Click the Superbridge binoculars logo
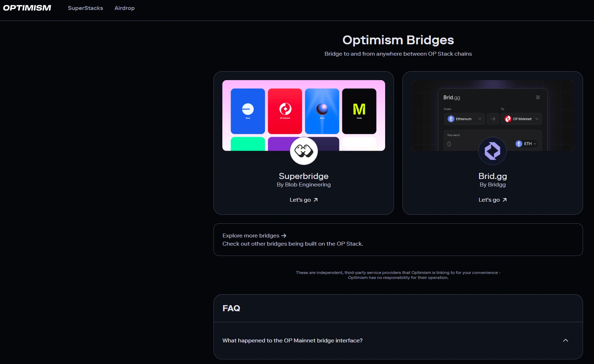Image resolution: width=594 pixels, height=364 pixels. [304, 151]
